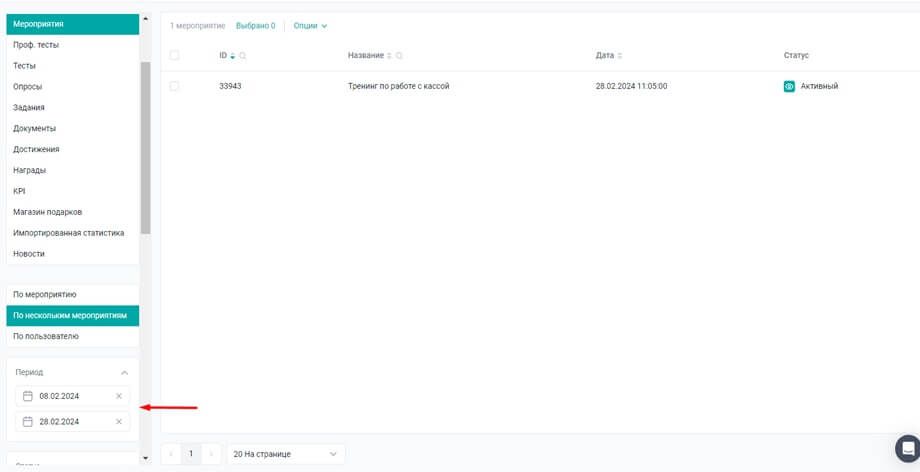This screenshot has height=472, width=920.
Task: Click the calendar icon of 28.02.2024 field
Action: point(28,422)
